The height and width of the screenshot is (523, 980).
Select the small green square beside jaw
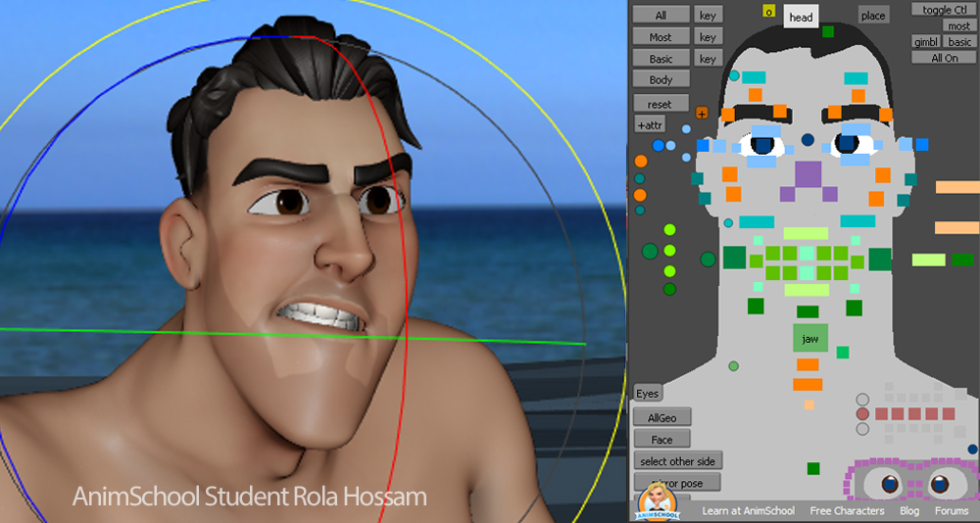843,353
